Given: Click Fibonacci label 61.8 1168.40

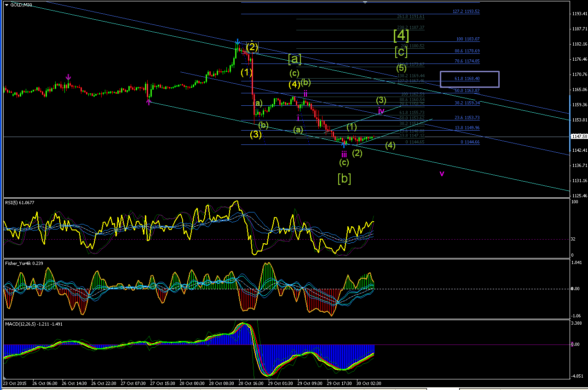Looking at the screenshot, I should (x=467, y=79).
